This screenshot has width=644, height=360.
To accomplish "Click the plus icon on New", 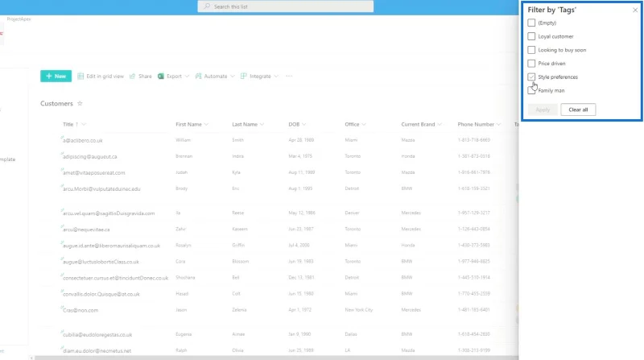I will tap(49, 76).
